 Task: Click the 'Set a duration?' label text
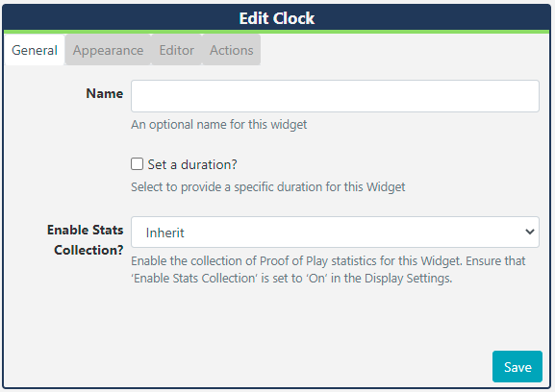(192, 164)
